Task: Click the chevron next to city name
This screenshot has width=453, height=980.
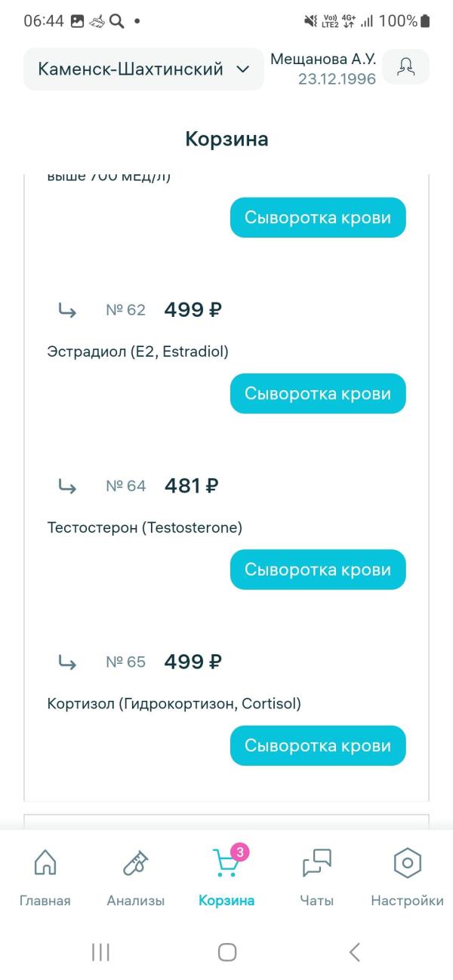Action: pos(242,69)
